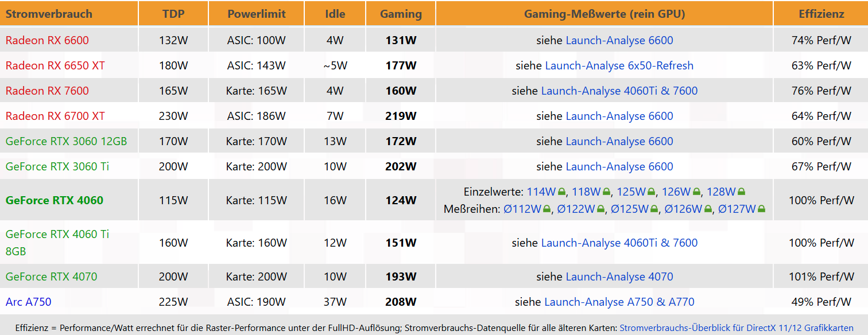Click the Gaming column header

click(401, 14)
